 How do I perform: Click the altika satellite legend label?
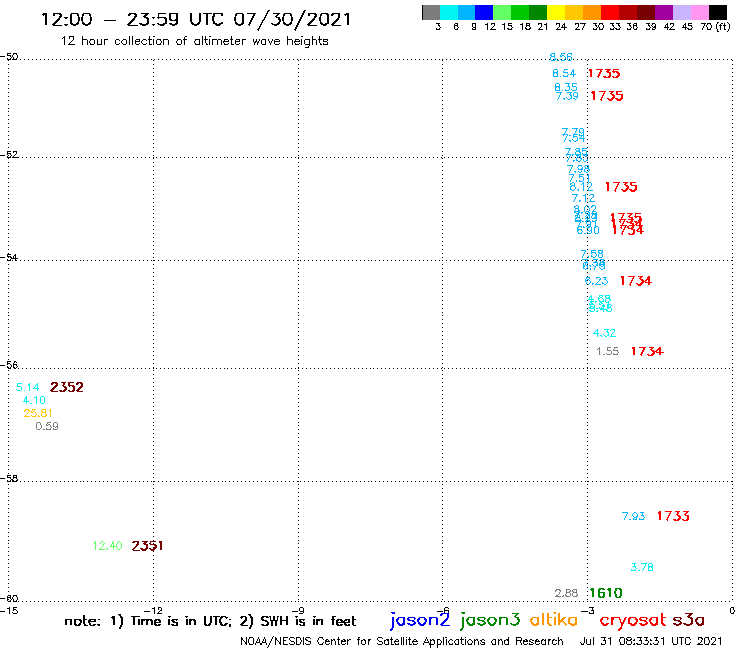(x=554, y=619)
